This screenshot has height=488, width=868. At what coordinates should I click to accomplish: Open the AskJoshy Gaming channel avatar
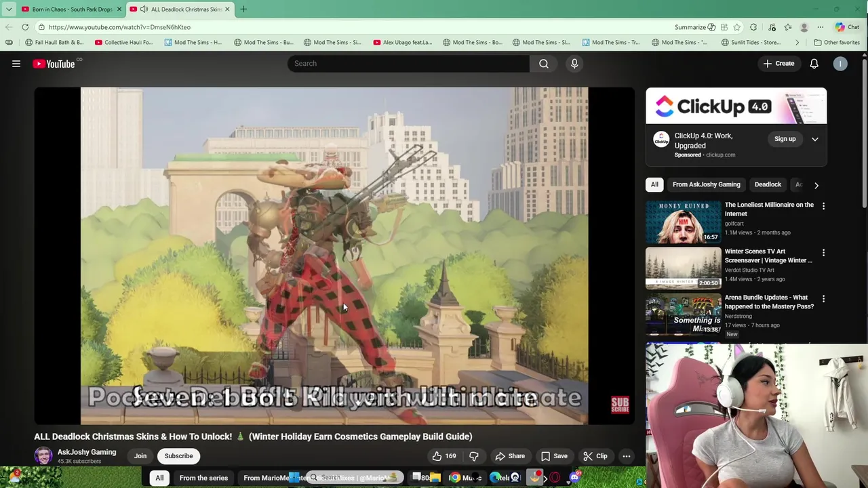43,455
